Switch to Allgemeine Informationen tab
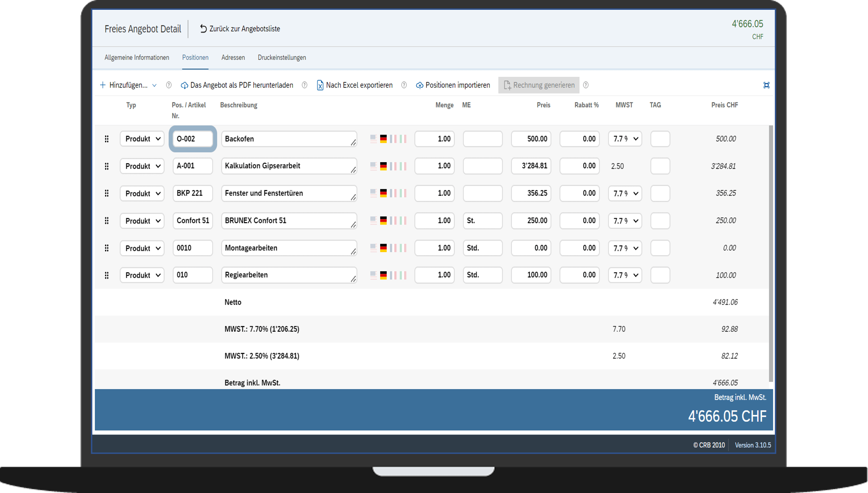 [x=137, y=58]
